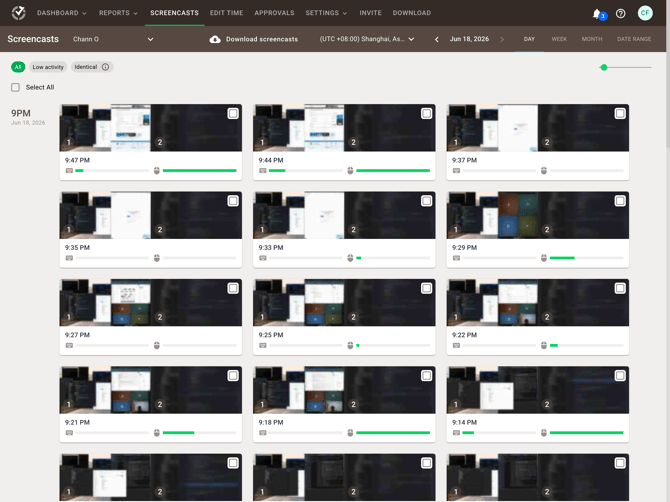The height and width of the screenshot is (502, 670).
Task: Switch to Week view
Action: [x=559, y=39]
